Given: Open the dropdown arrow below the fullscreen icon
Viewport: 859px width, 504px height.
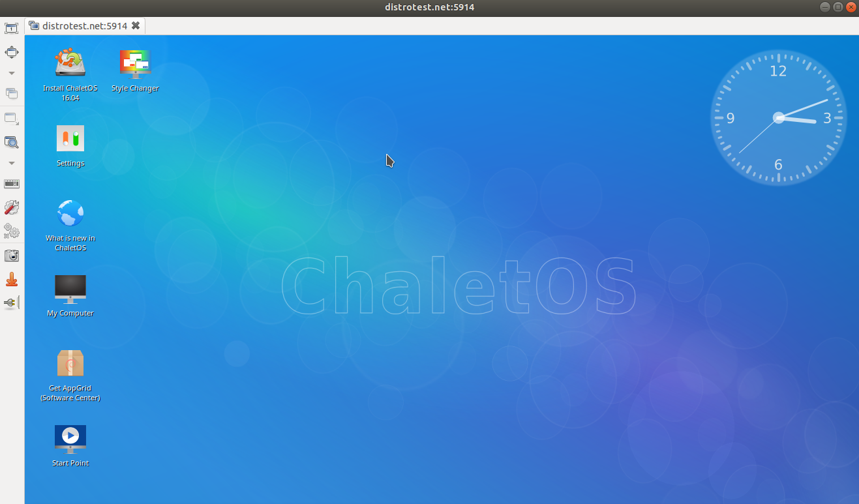Looking at the screenshot, I should (x=12, y=73).
